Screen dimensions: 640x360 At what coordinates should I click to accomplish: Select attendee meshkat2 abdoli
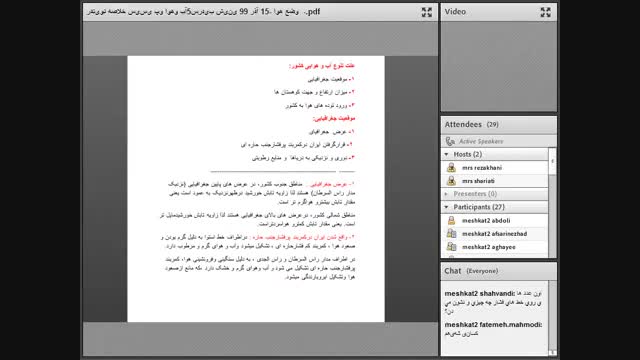(495, 220)
